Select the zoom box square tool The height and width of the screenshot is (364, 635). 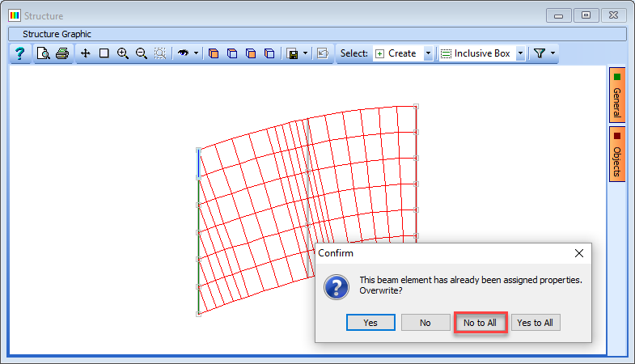[104, 53]
